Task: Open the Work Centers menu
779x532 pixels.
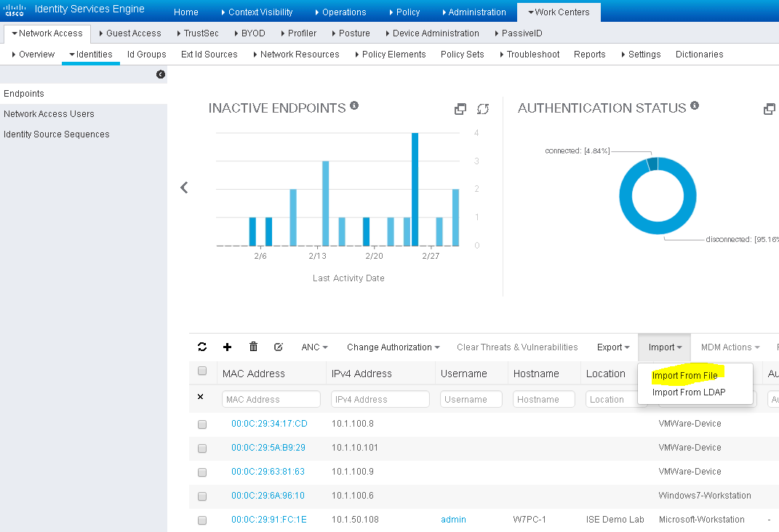Action: point(559,12)
